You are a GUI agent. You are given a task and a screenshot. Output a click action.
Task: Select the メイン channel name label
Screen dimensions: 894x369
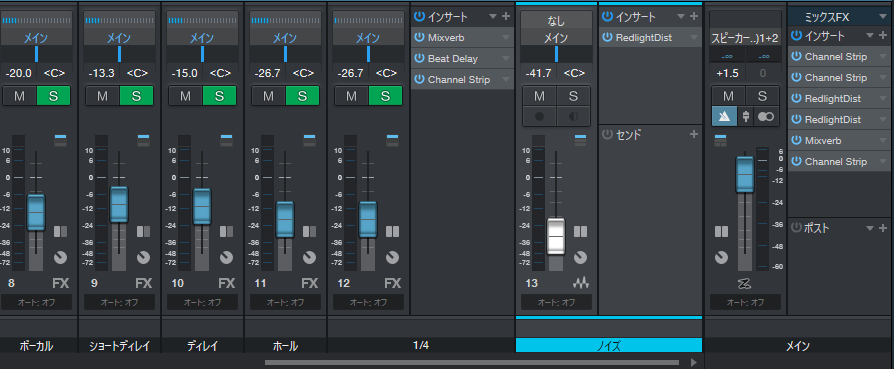click(798, 346)
